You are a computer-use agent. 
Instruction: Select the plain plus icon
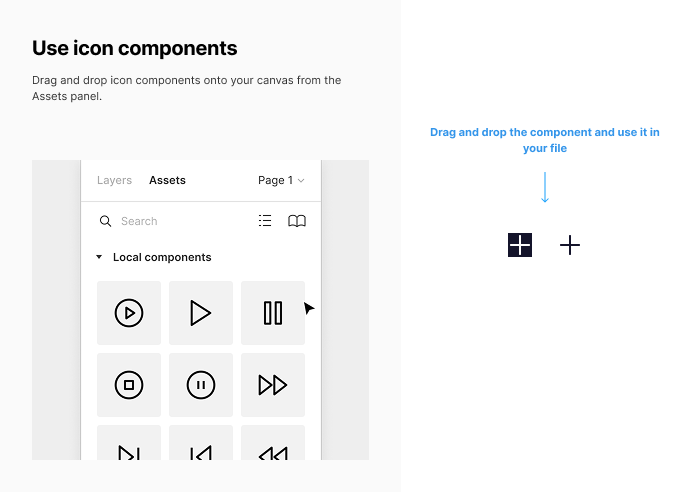[x=570, y=245]
